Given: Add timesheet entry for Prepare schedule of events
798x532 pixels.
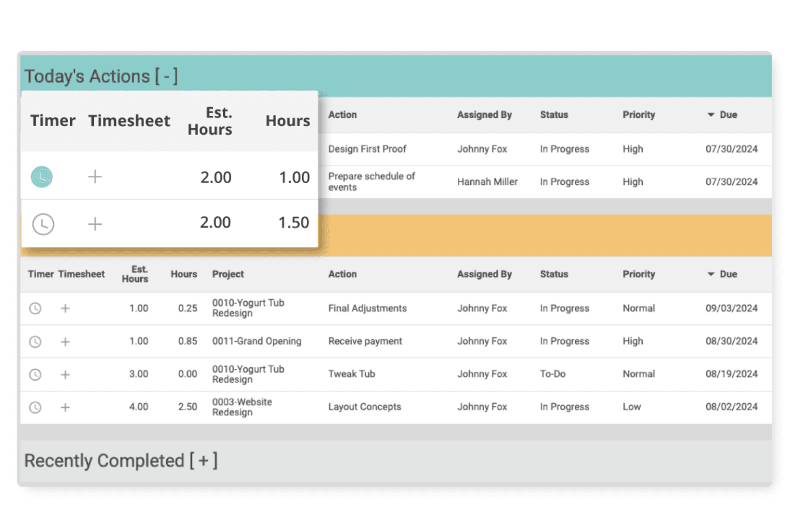Looking at the screenshot, I should [95, 224].
